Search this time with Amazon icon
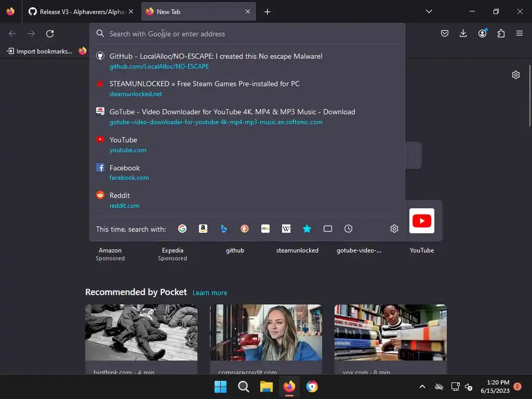This screenshot has height=399, width=532. pyautogui.click(x=203, y=229)
